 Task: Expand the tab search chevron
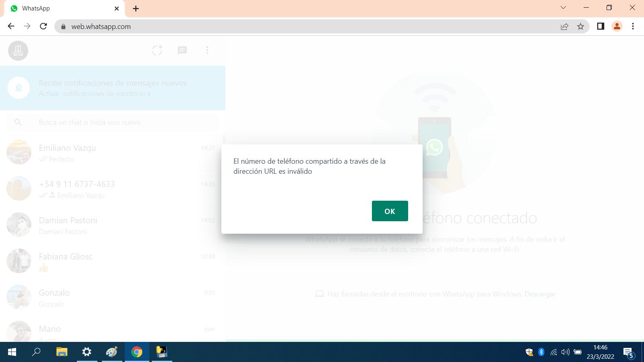[563, 8]
